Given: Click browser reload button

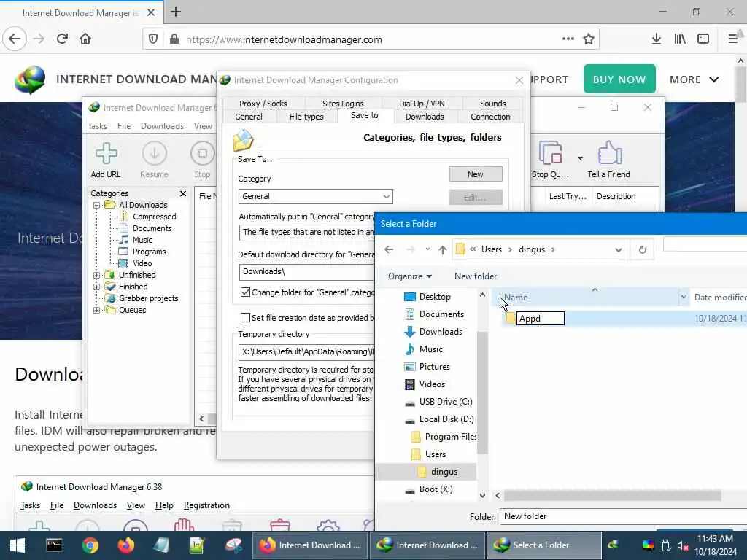Looking at the screenshot, I should (x=63, y=39).
